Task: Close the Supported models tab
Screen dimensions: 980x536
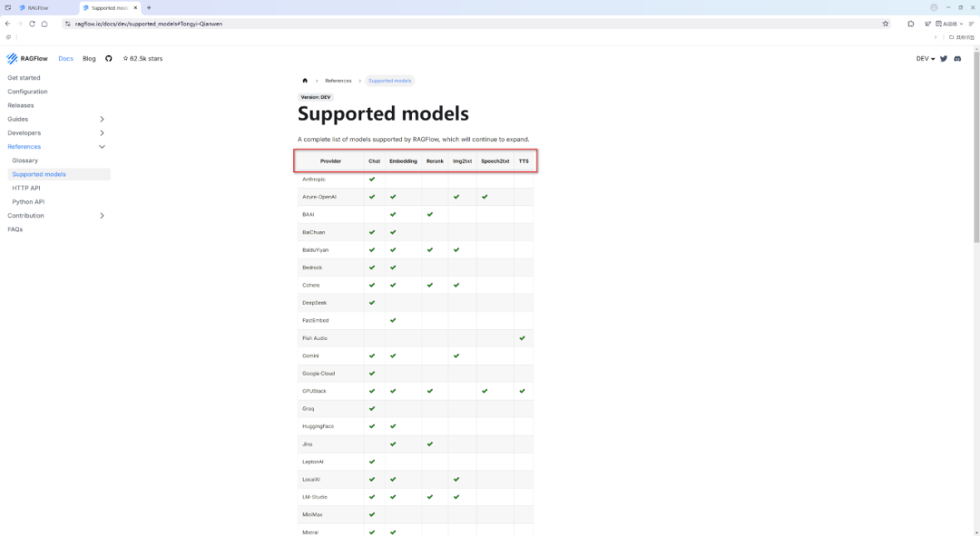Action: (135, 7)
